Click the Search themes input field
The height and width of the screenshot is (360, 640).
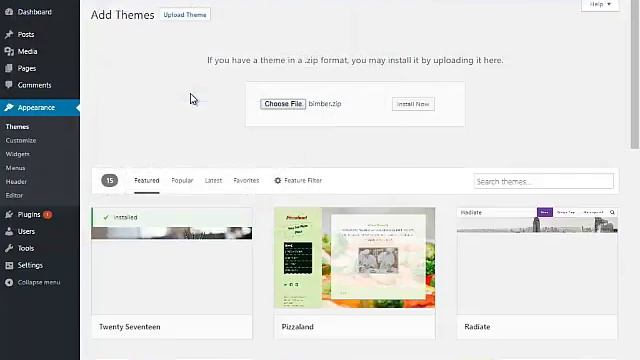point(543,181)
